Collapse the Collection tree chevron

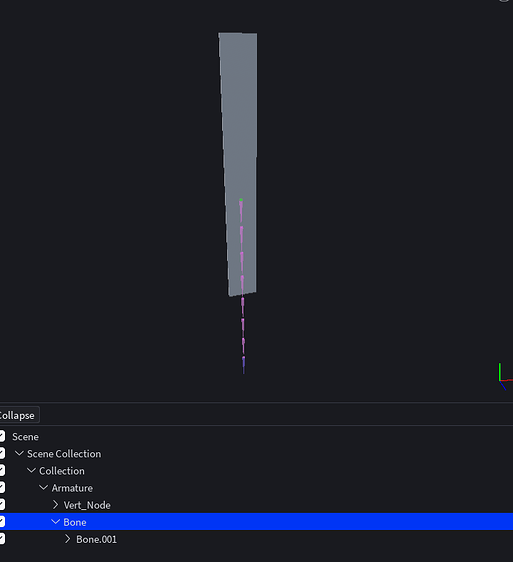[32, 471]
